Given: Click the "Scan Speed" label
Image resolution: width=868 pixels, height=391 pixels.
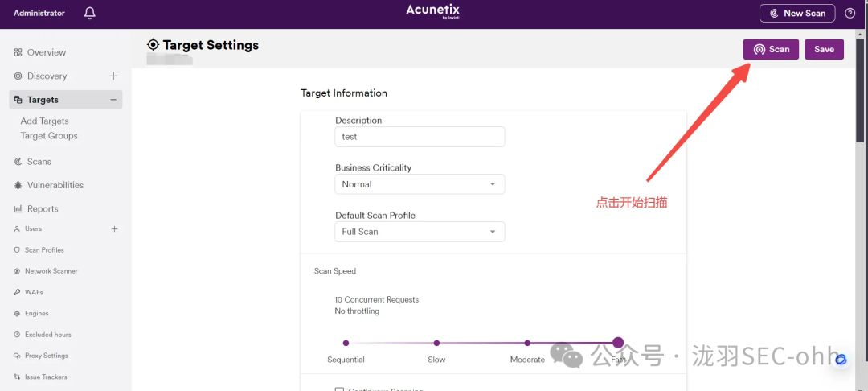Looking at the screenshot, I should click(x=335, y=271).
